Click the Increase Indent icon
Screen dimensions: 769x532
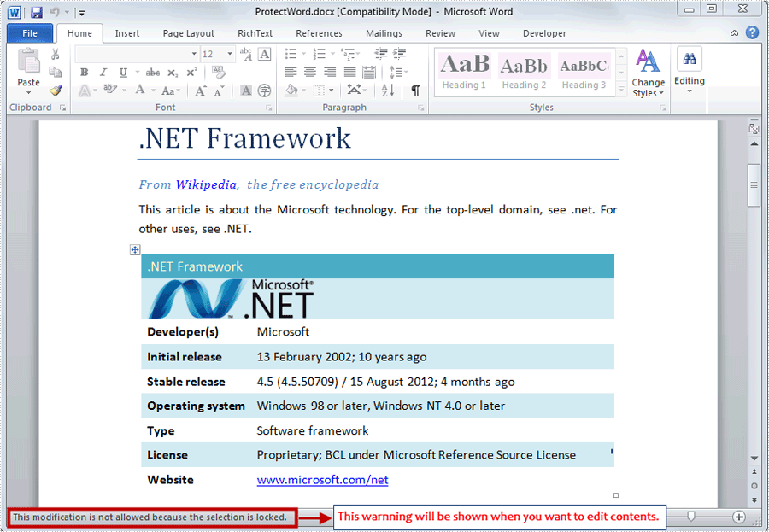point(400,54)
